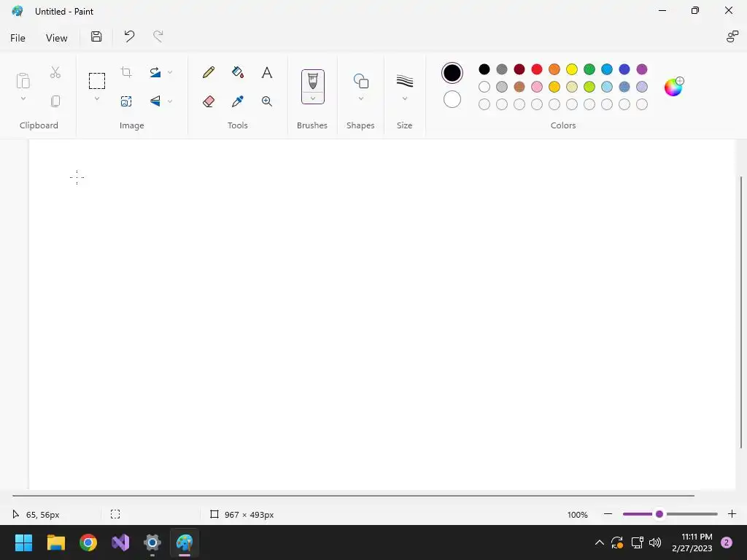747x560 pixels.
Task: Choose Color 2 white secondary swatch
Action: 452,99
